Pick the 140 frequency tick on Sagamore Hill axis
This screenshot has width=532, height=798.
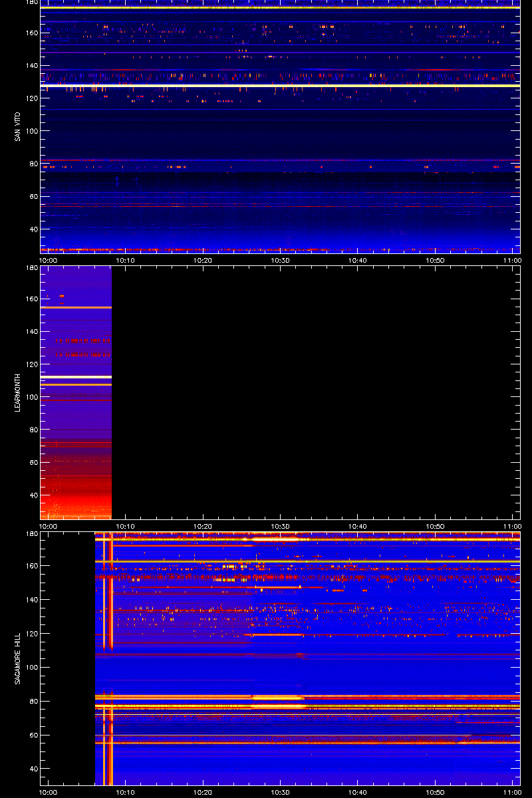(x=31, y=600)
